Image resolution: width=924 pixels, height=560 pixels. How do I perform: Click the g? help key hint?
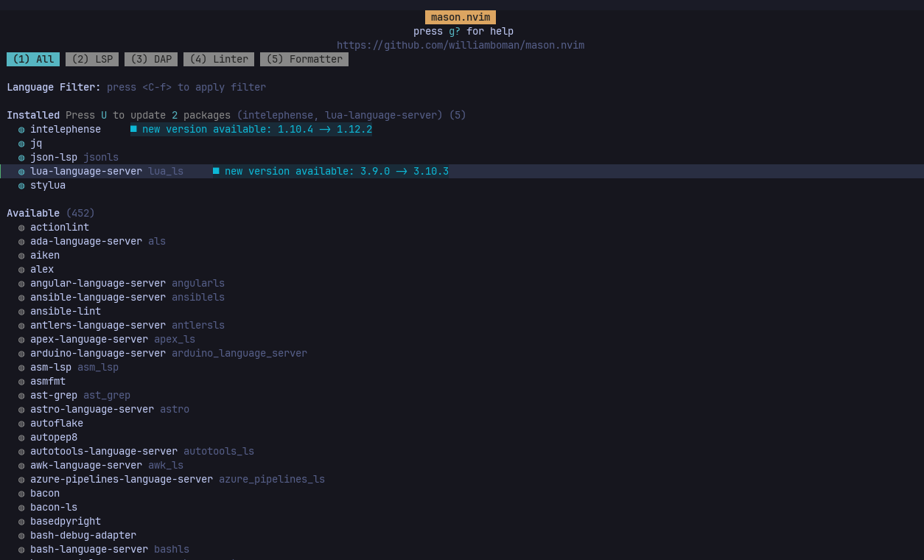tap(455, 32)
